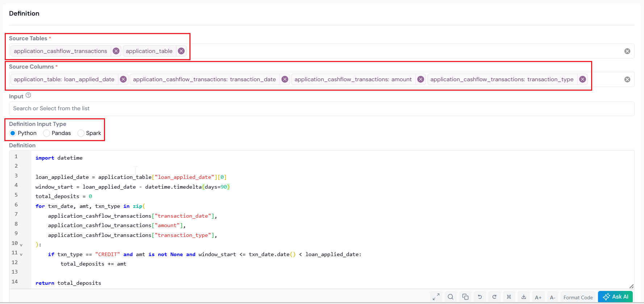
Task: Copy the code to clipboard
Action: coord(465,297)
